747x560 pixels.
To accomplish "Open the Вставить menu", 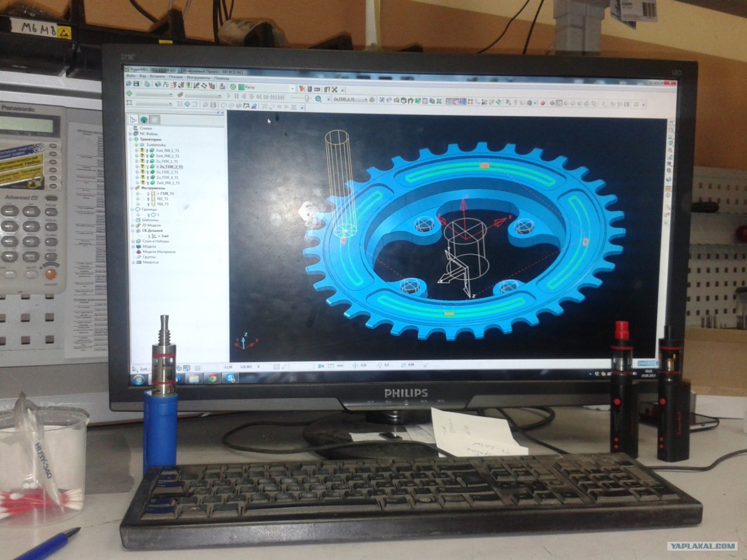I will [x=157, y=76].
